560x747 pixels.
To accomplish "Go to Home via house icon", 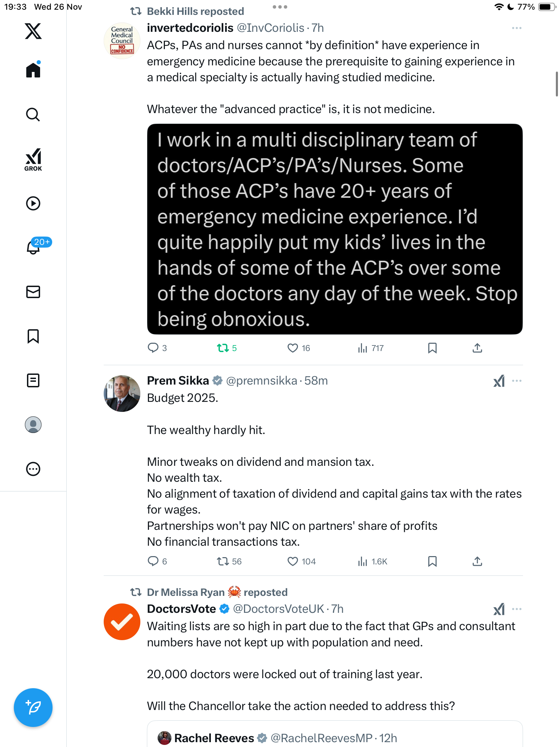I will (x=33, y=70).
